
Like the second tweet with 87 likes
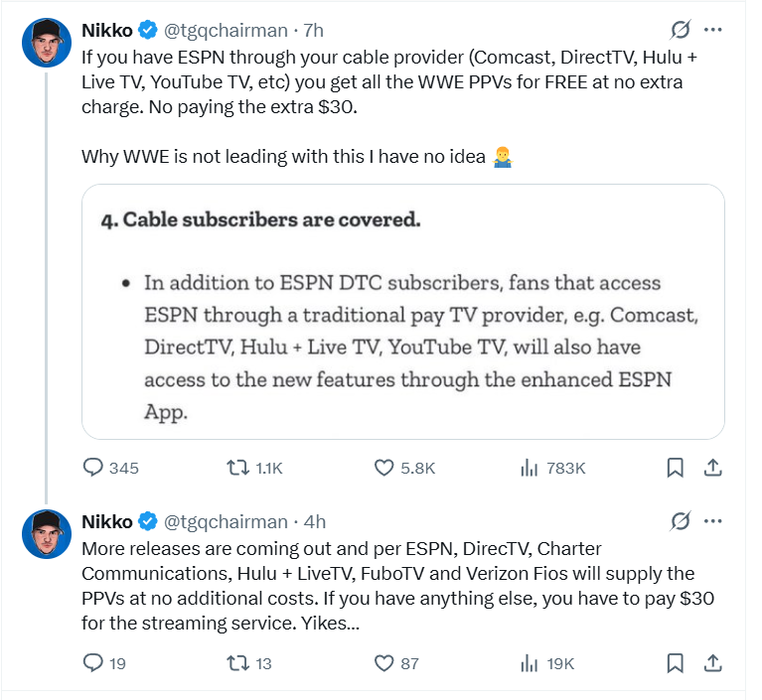point(384,662)
